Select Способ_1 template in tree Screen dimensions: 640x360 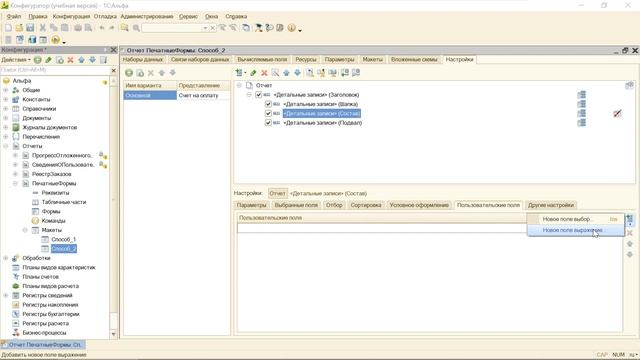64,239
